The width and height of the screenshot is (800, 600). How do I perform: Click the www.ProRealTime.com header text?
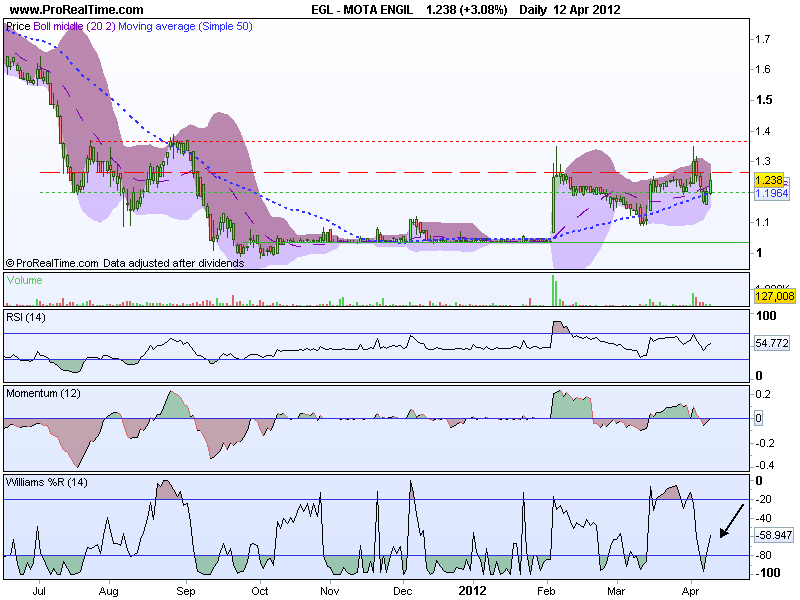point(77,10)
